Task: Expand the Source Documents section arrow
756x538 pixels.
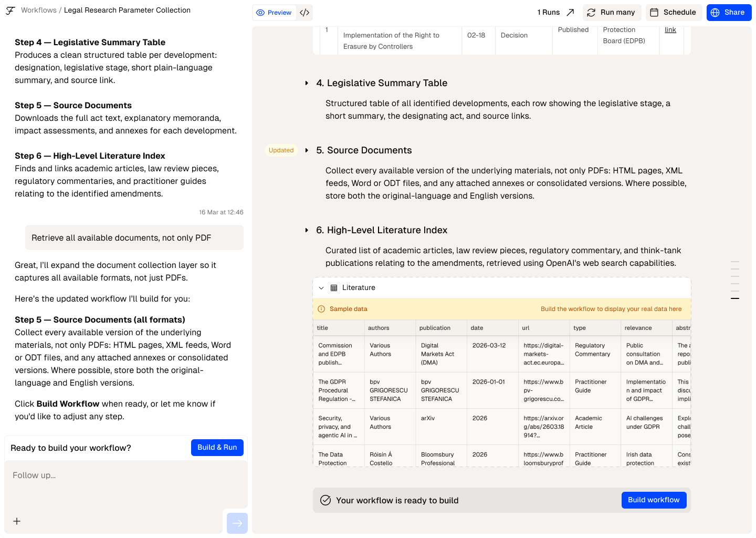Action: click(307, 150)
